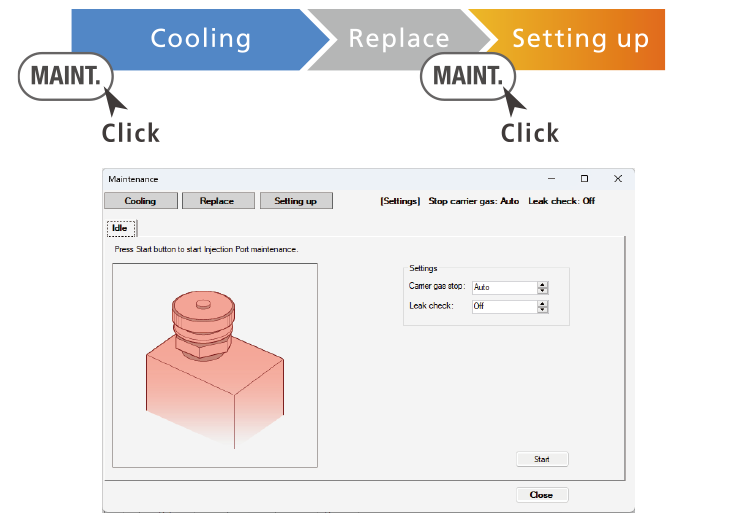Click the Carrier gas stop Auto field
The image size is (736, 516).
coord(503,287)
